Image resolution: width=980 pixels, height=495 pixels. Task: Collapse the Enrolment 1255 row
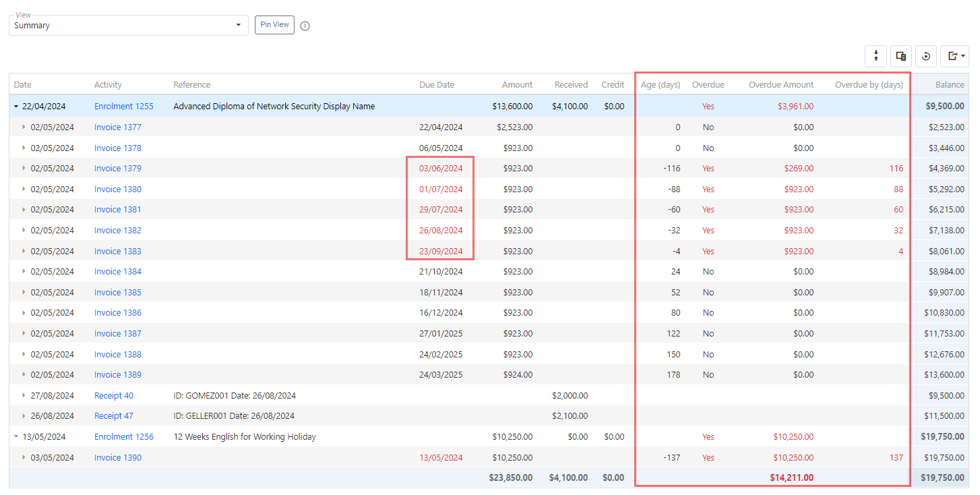pyautogui.click(x=16, y=107)
